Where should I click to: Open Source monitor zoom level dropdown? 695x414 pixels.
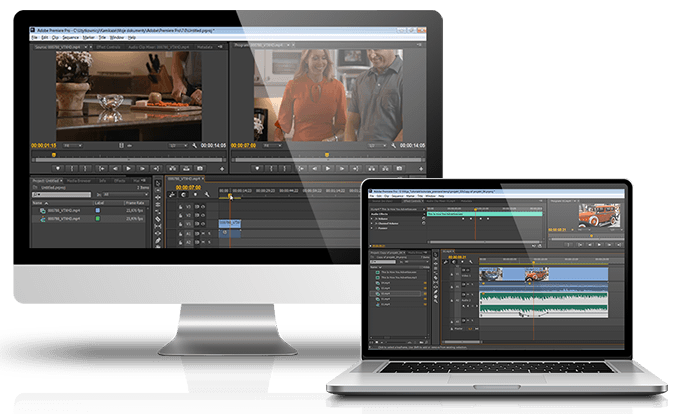click(73, 145)
